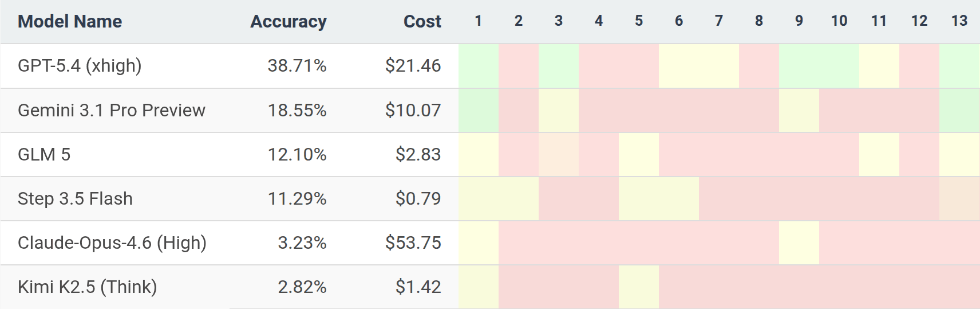Screen dimensions: 980x309
Task: Click column 13 header
Action: (959, 21)
